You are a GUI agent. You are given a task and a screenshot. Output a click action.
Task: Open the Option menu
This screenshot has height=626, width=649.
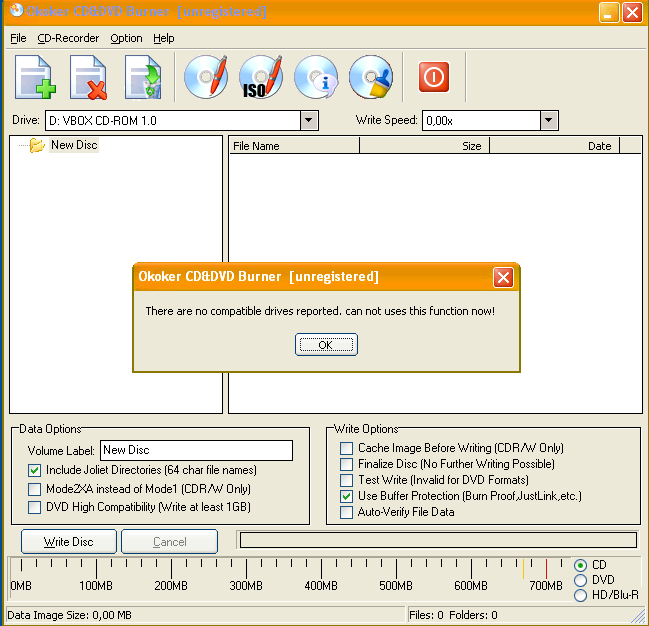[126, 38]
